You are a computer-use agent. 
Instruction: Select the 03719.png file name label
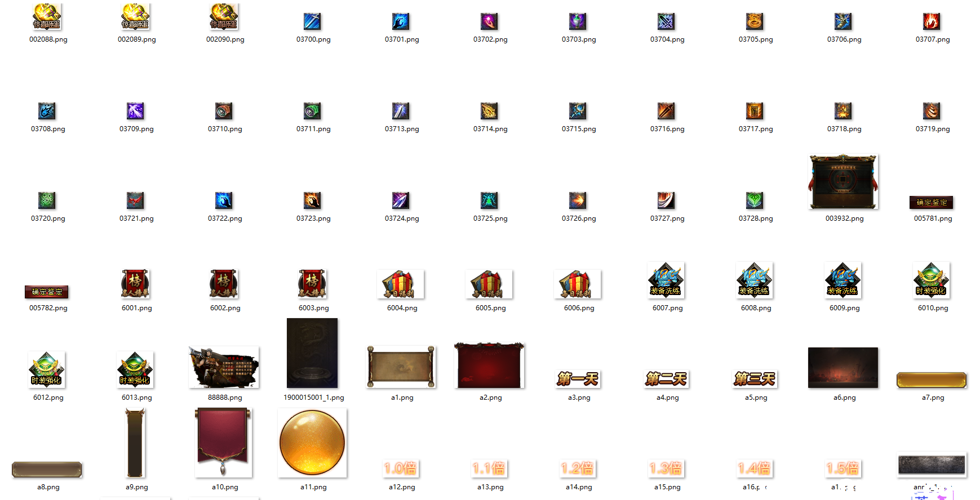tap(933, 129)
